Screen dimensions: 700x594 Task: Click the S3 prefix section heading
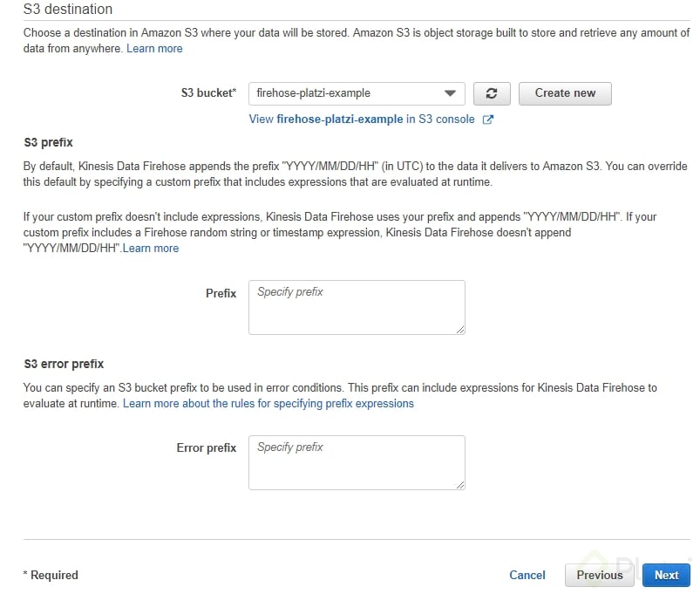click(x=48, y=142)
